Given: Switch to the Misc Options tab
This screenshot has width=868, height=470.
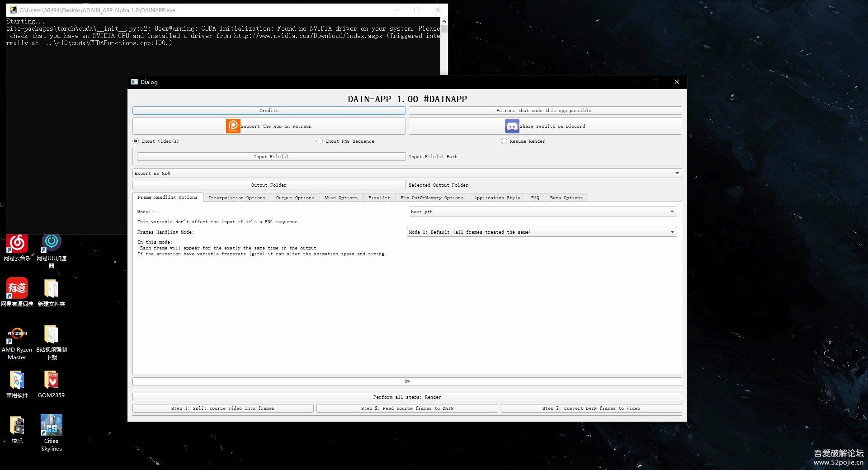Looking at the screenshot, I should coord(341,198).
